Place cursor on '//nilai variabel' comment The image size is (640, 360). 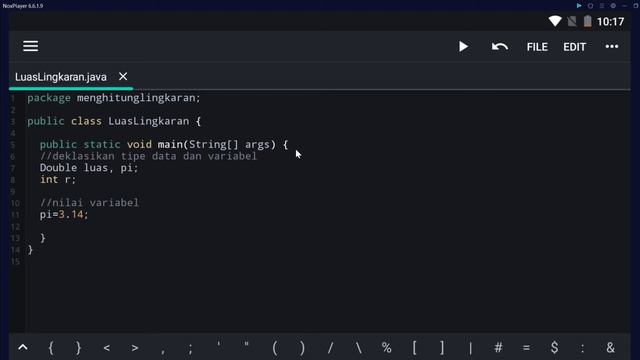tap(89, 203)
